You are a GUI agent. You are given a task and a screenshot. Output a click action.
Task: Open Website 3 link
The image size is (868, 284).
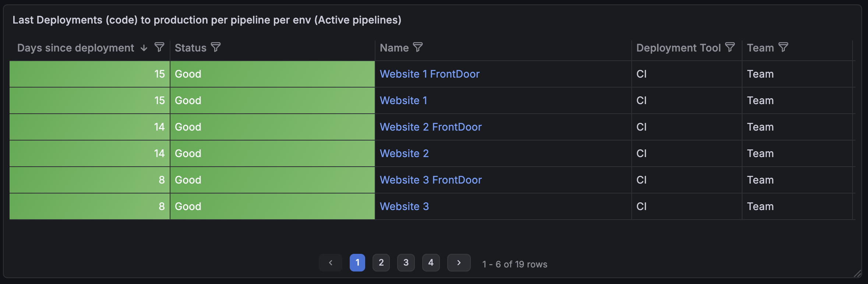[x=404, y=206]
